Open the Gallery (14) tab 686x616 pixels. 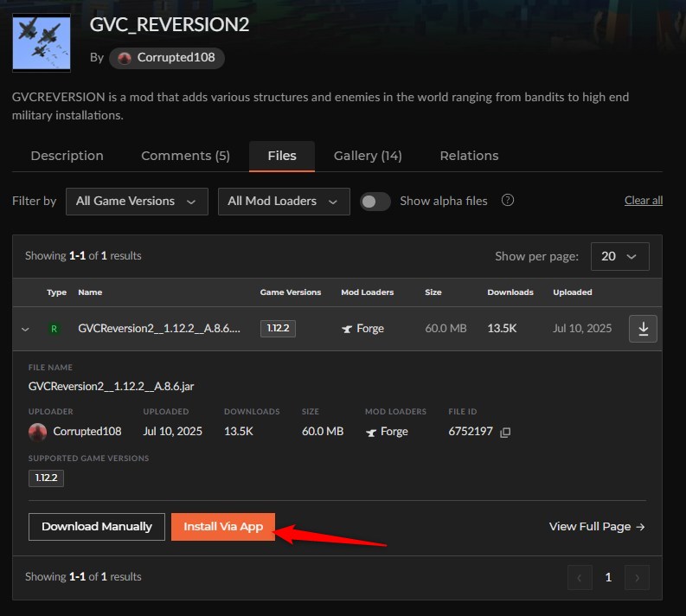pos(368,156)
